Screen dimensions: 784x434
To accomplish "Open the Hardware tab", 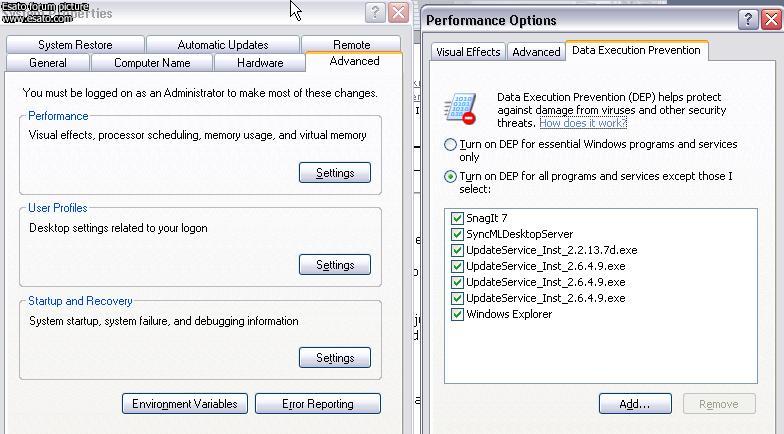I will coord(260,63).
